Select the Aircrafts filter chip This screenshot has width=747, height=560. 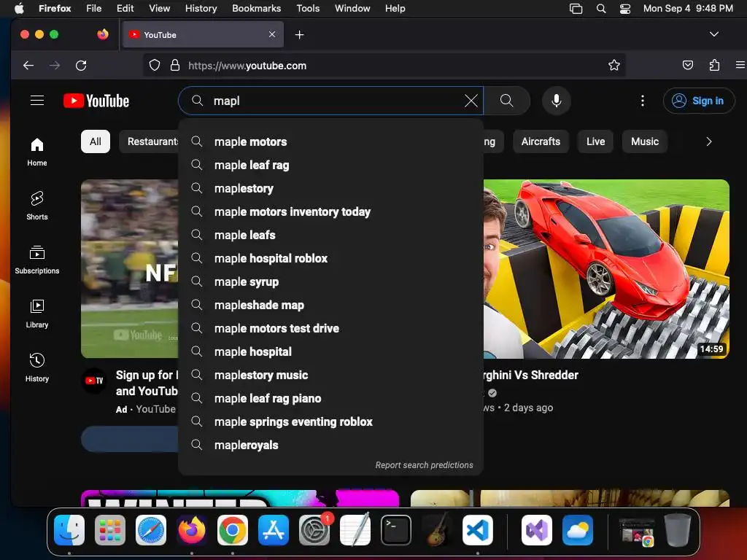click(541, 141)
